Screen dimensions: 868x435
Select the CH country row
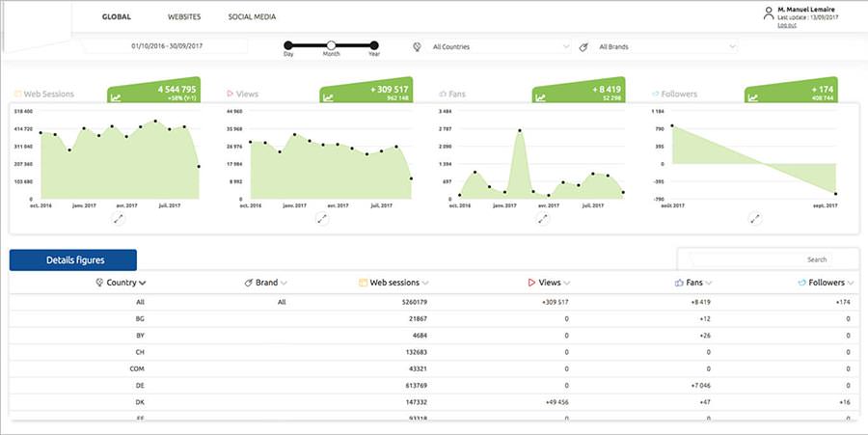(x=434, y=352)
